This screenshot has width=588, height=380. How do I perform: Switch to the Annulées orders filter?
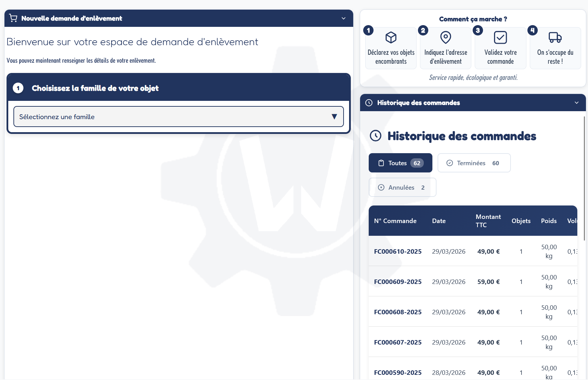[402, 187]
